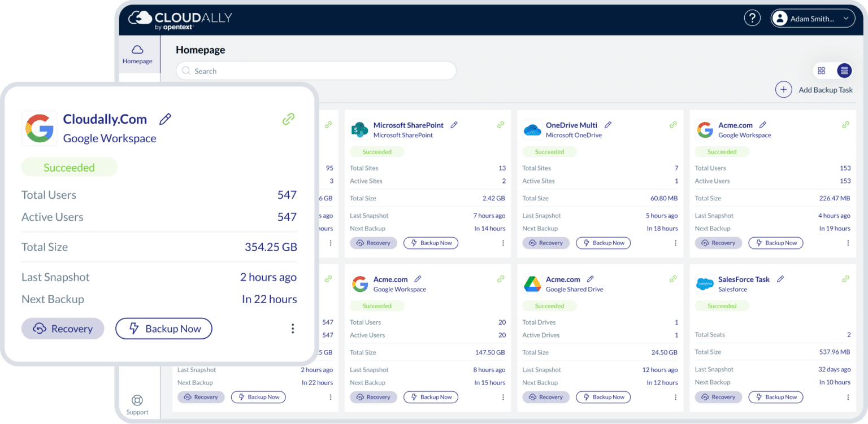Edit OneDrive Multi name via pencil icon

click(608, 125)
